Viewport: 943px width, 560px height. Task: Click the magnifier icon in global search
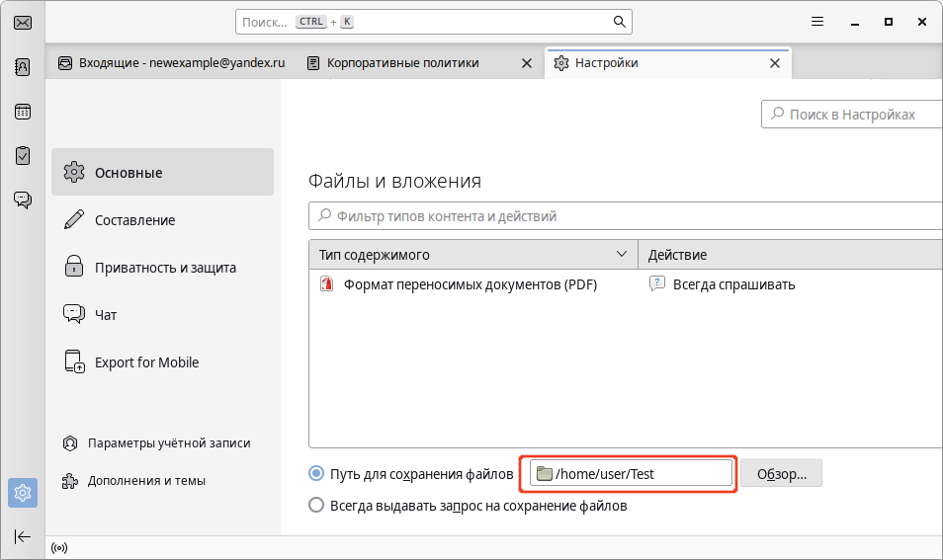(620, 22)
